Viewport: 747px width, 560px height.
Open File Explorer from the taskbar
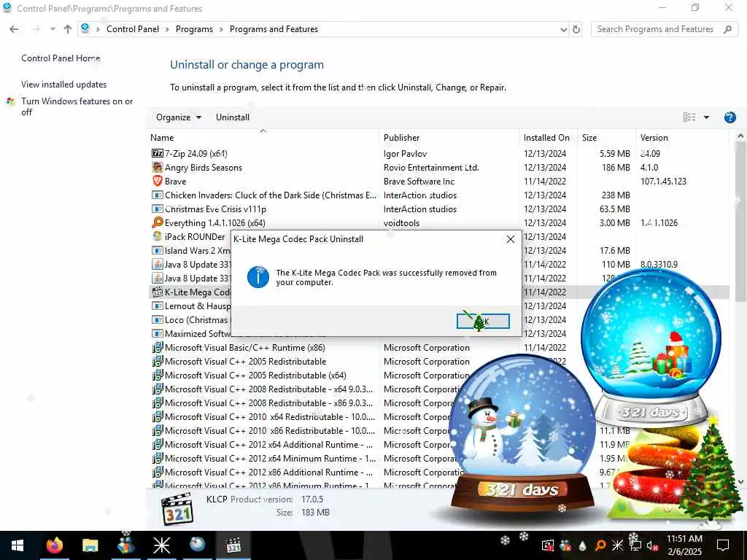pos(90,545)
